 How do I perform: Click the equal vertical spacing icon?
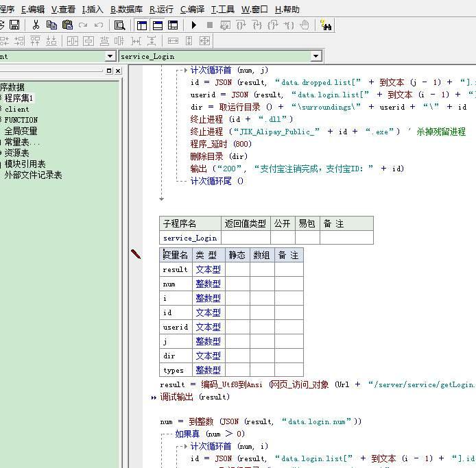[x=152, y=40]
